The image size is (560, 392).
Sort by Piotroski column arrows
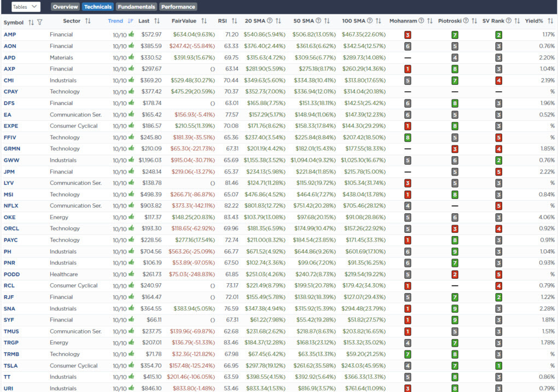click(474, 21)
